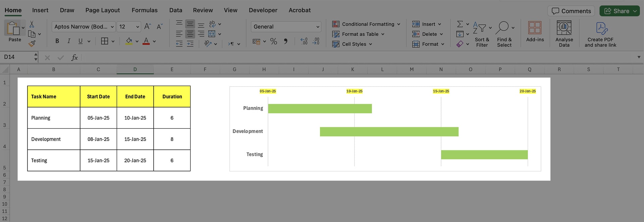Align text right
The image size is (644, 222).
[201, 34]
